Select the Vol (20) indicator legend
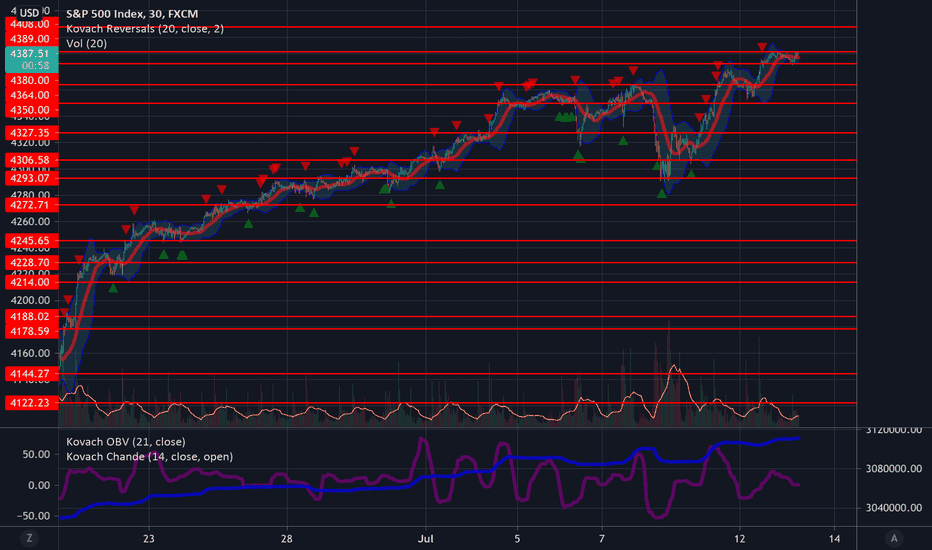This screenshot has width=932, height=550. click(x=87, y=43)
